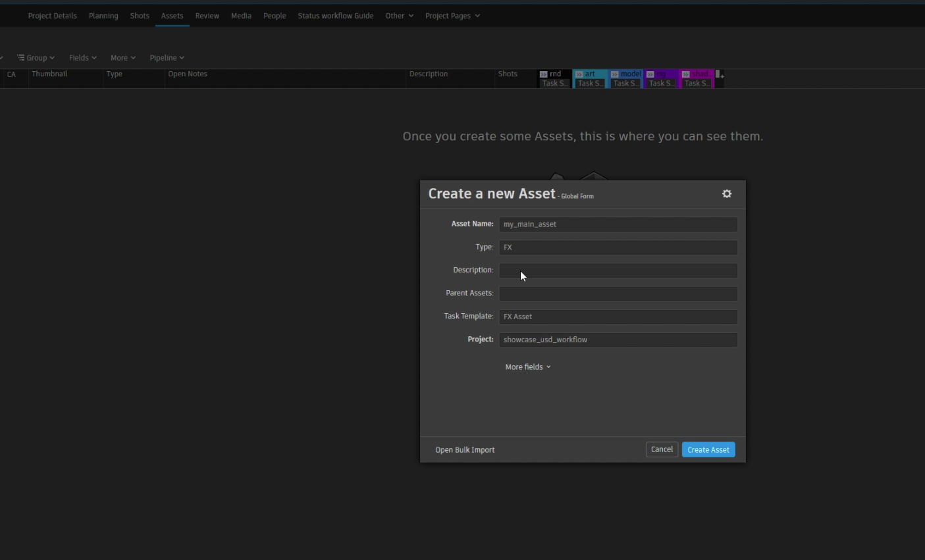Click the Create Asset button
Viewport: 925px width, 560px height.
tap(708, 450)
